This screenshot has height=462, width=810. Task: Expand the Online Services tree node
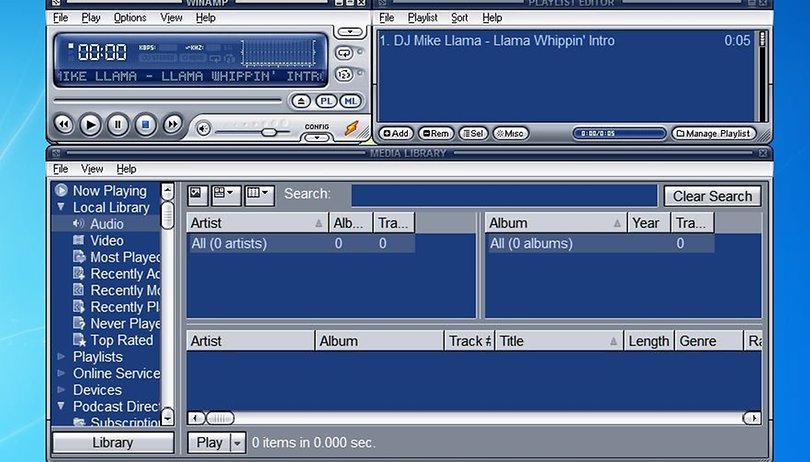[61, 373]
